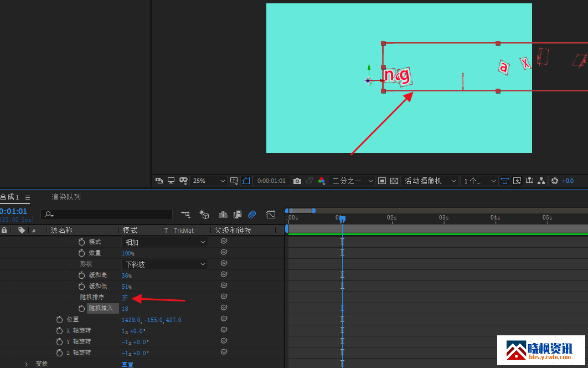This screenshot has height=368, width=588.
Task: Open the 下斜坡 shape dropdown
Action: coord(164,264)
